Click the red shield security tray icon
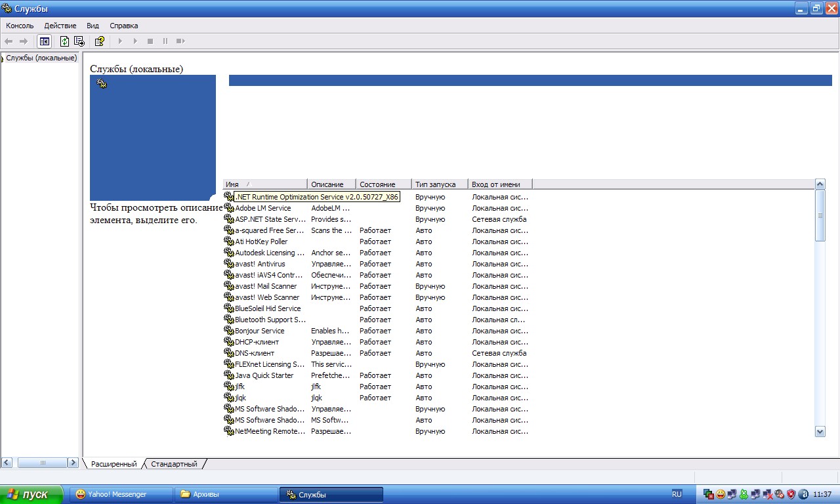Image resolution: width=840 pixels, height=504 pixels. click(x=791, y=494)
